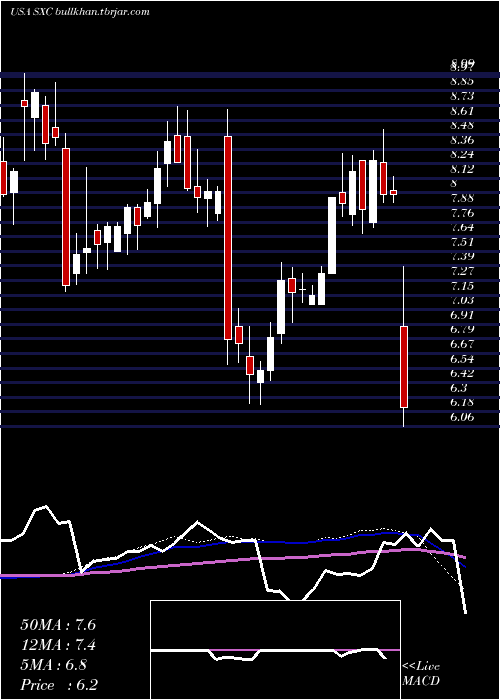Click the 6.18 price axis label
Screen dimensions: 500x700
(462, 402)
